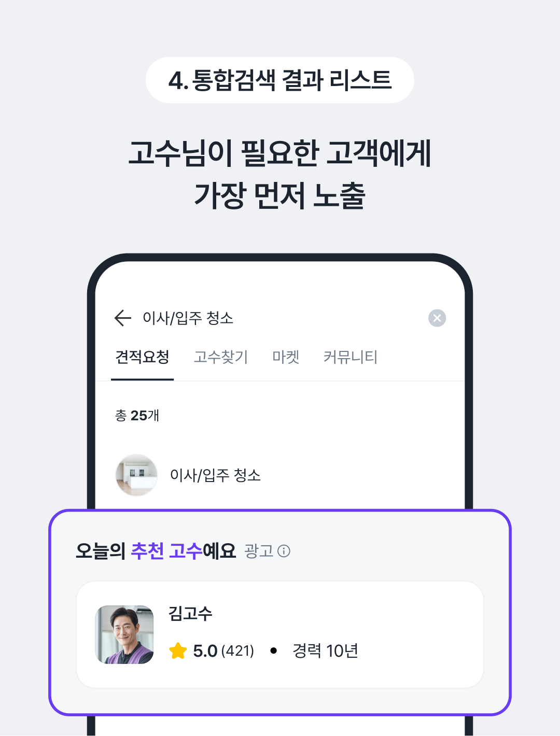Open 김고수's profile photo
This screenshot has height=736, width=560.
point(124,634)
